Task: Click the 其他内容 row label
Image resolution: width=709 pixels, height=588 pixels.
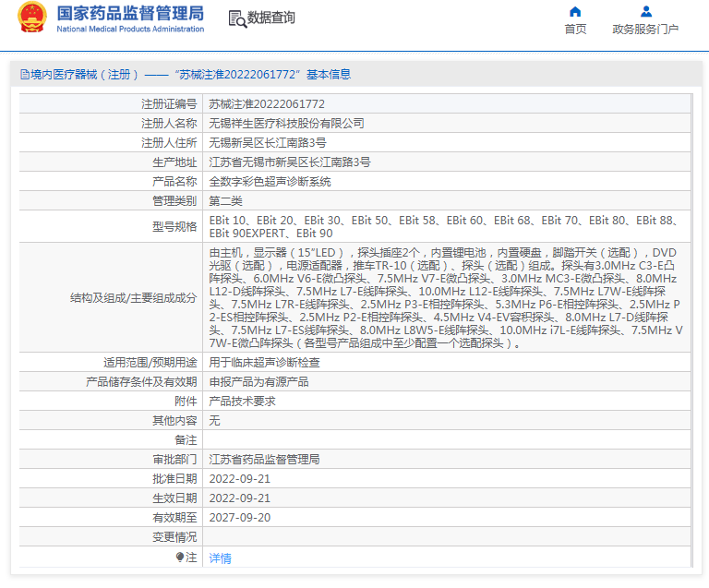Action: tap(174, 421)
